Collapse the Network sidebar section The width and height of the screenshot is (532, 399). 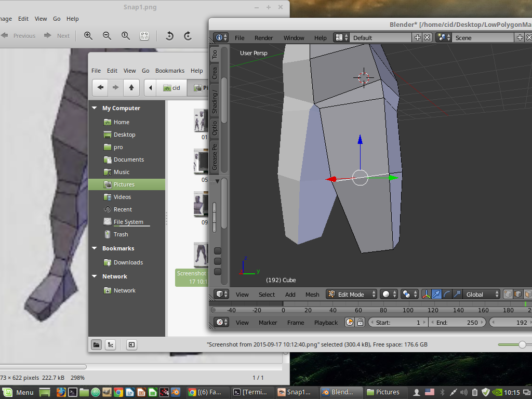point(95,276)
